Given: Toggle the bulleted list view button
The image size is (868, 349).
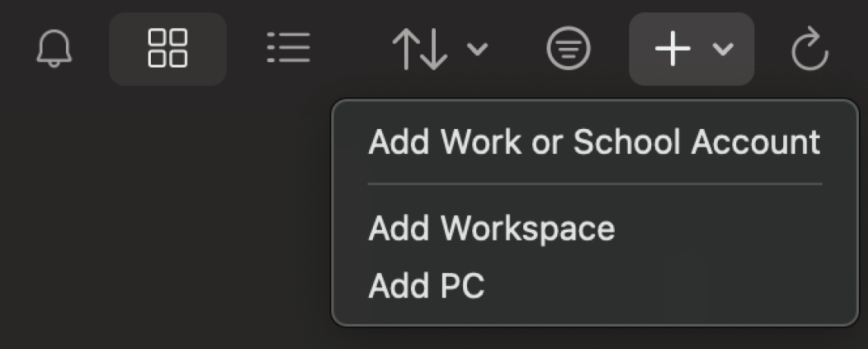Looking at the screenshot, I should tap(288, 48).
